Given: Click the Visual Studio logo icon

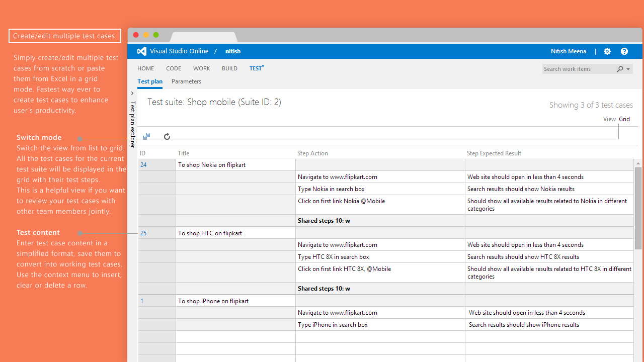Looking at the screenshot, I should [x=142, y=51].
